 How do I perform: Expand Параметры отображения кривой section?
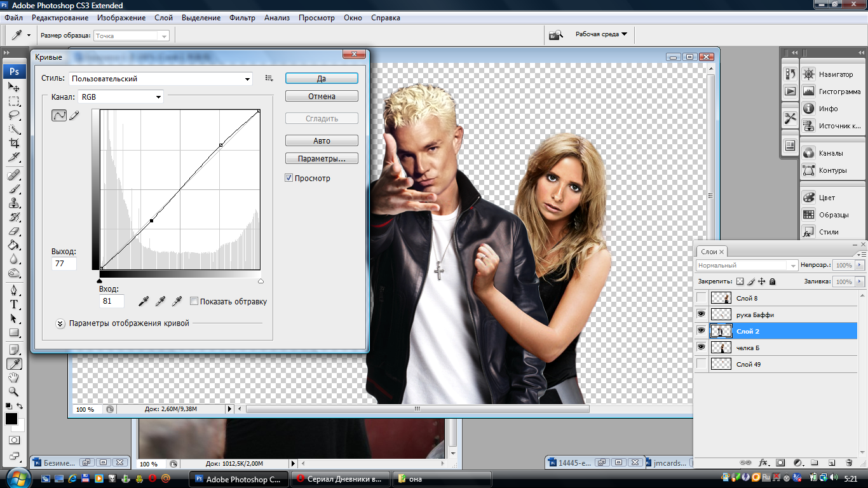[60, 323]
